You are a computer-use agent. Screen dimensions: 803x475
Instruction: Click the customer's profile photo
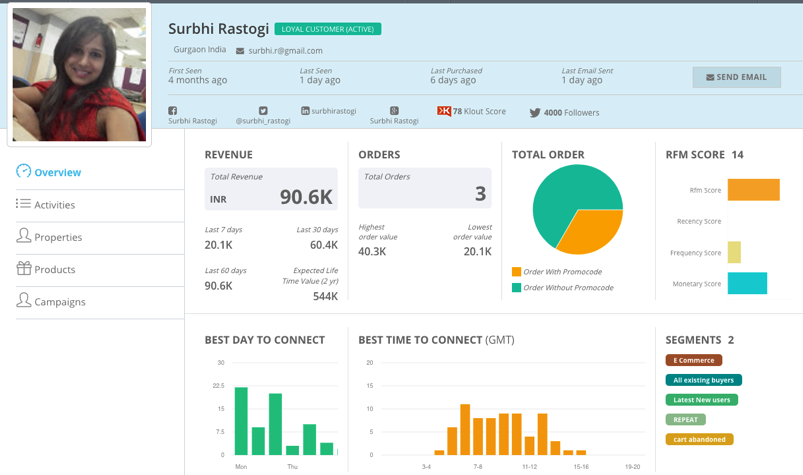(x=79, y=75)
